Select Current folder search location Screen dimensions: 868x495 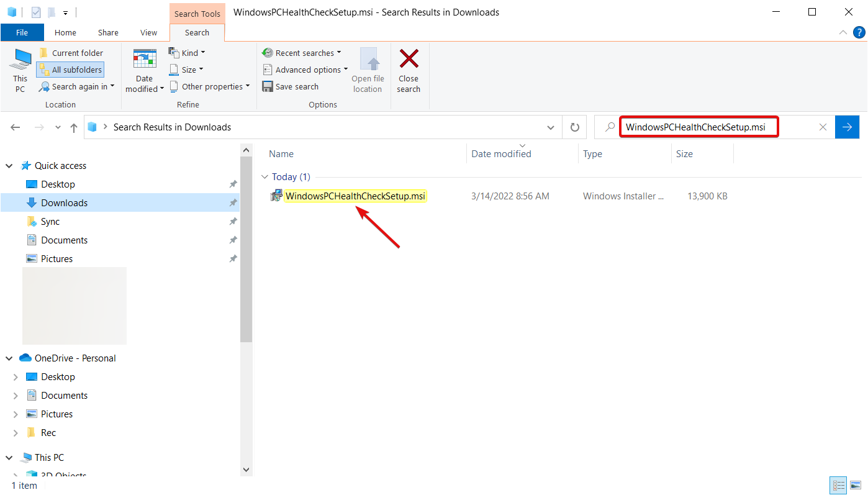click(x=71, y=53)
